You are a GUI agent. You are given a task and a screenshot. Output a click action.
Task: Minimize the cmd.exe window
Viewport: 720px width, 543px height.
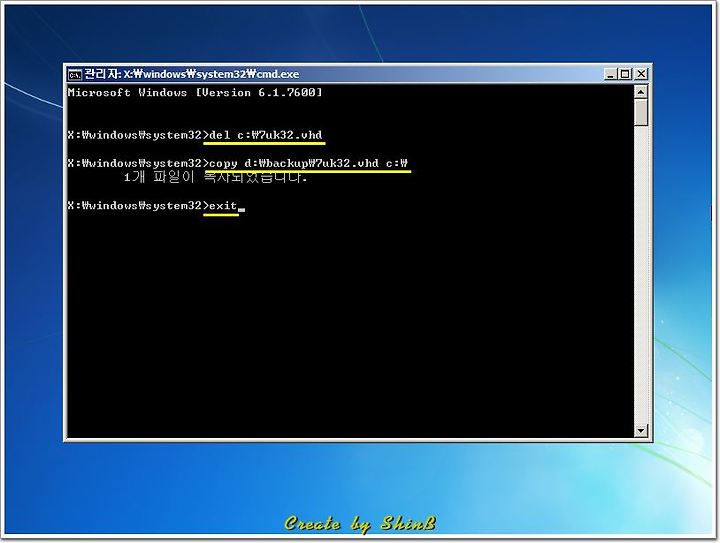(610, 74)
